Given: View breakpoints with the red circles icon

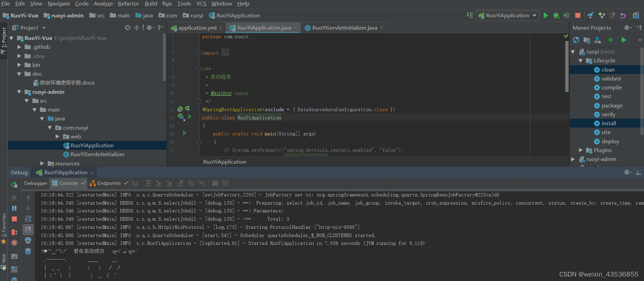Looking at the screenshot, I should (x=14, y=232).
